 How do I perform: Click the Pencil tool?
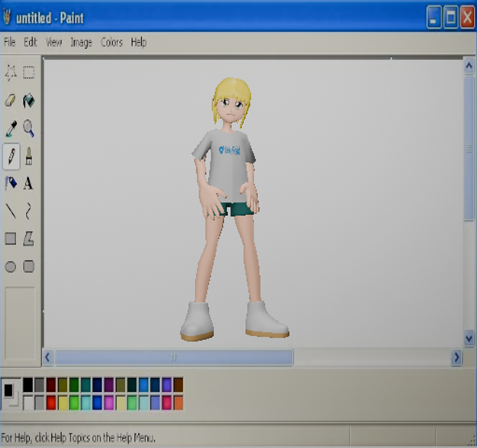click(x=11, y=156)
